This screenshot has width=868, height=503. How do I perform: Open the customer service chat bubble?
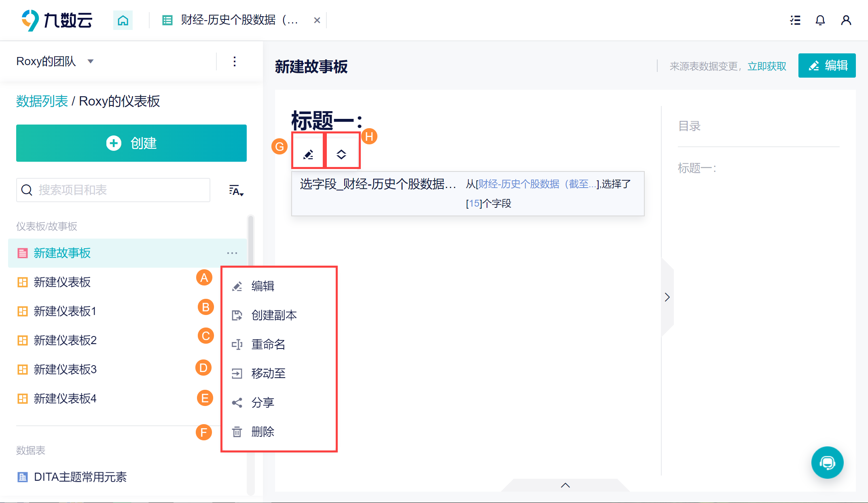tap(827, 463)
